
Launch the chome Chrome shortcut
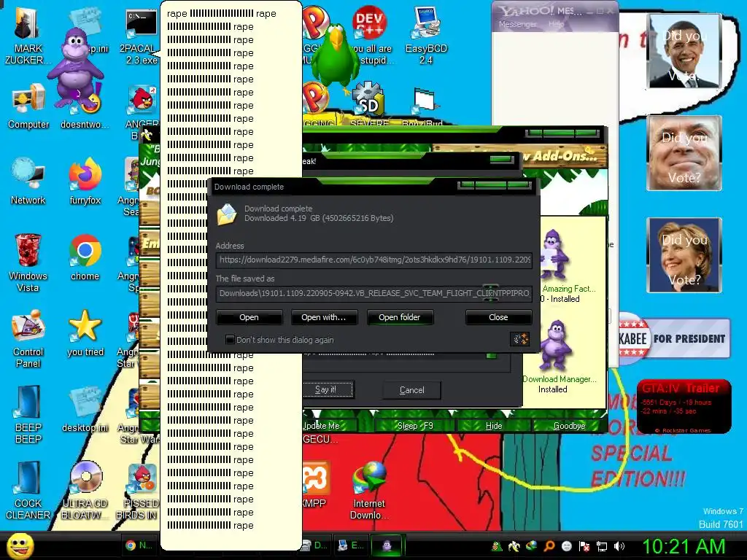85,257
